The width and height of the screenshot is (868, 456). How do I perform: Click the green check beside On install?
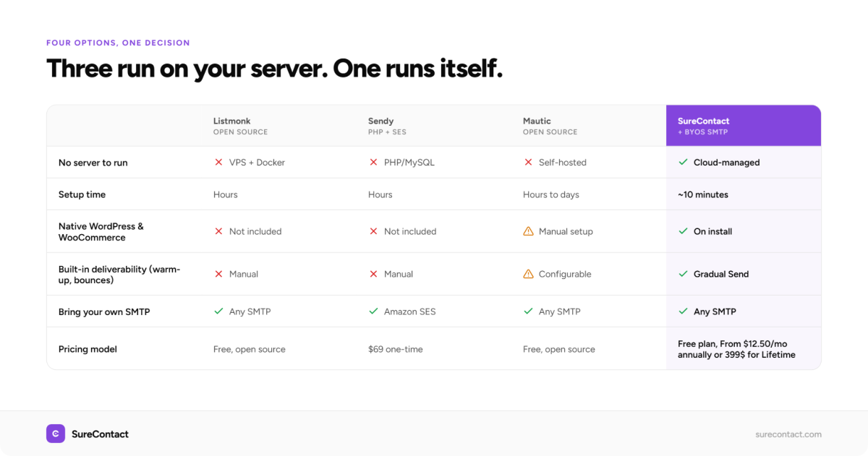(683, 231)
